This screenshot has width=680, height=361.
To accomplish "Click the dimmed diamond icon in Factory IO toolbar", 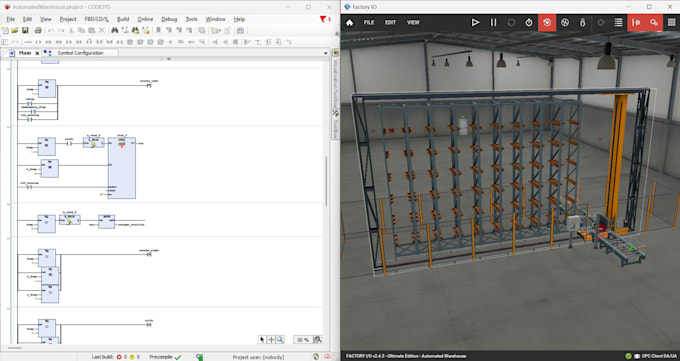I will 601,22.
